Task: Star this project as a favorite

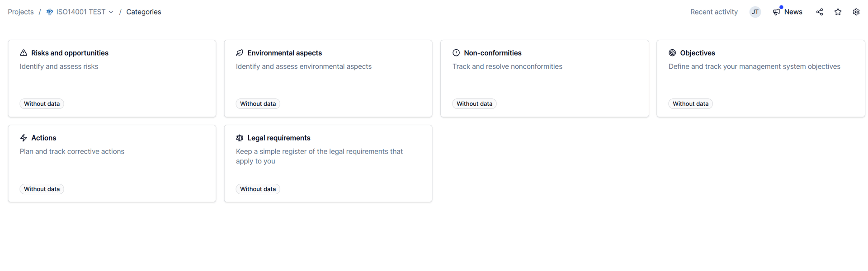Action: pos(838,12)
